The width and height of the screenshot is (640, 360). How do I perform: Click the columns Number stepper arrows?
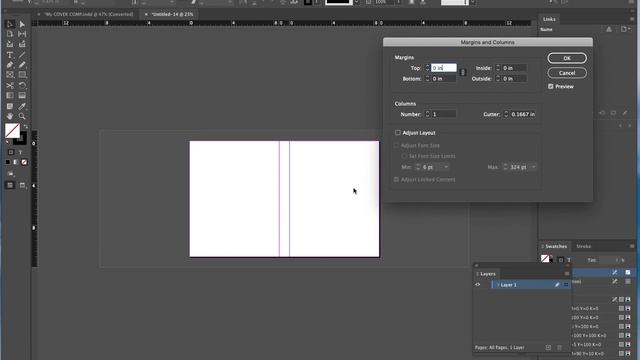pos(427,114)
